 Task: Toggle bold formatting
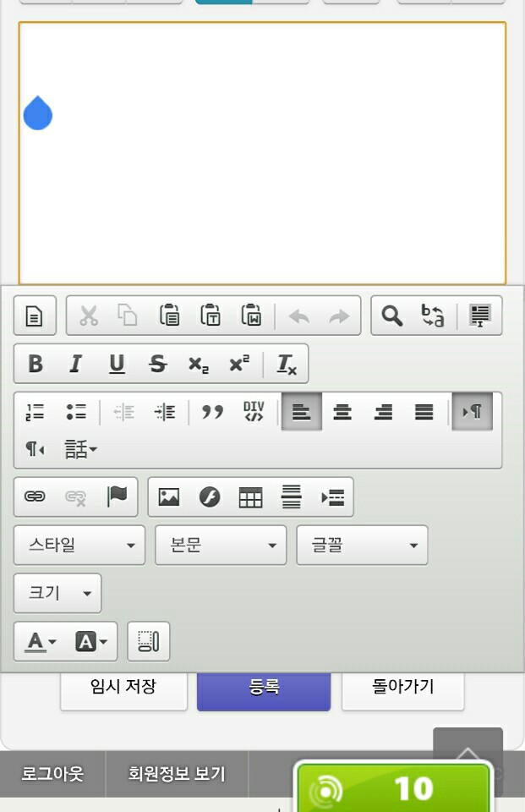pyautogui.click(x=36, y=364)
